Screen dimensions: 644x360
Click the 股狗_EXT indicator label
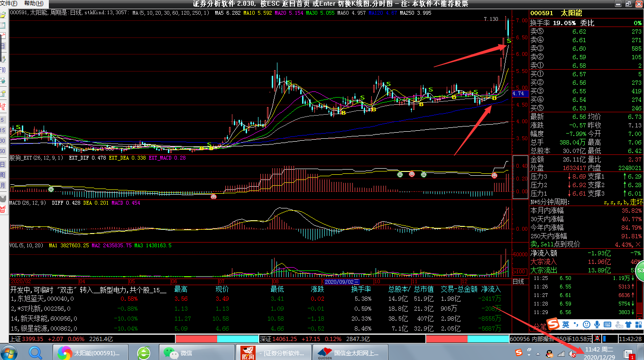(37, 158)
